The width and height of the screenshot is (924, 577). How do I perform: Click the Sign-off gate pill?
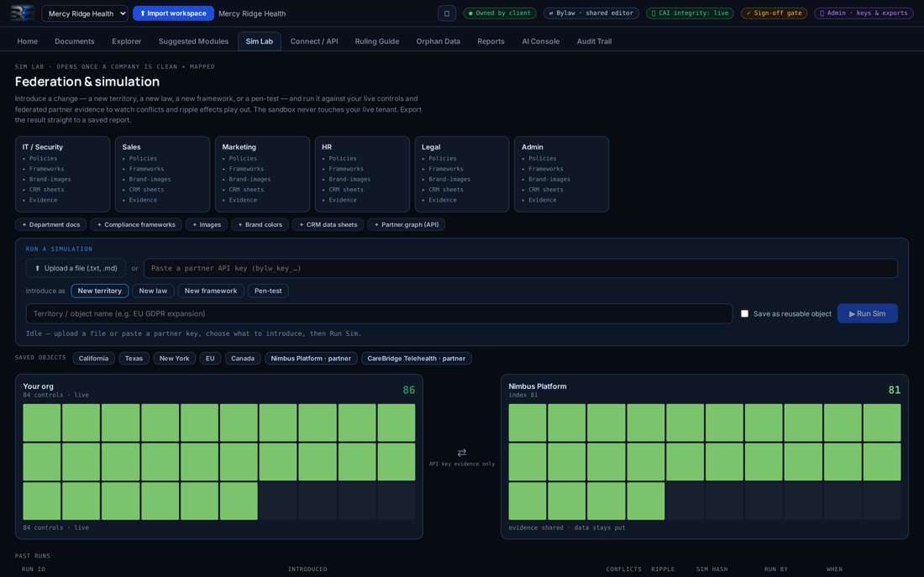[774, 13]
